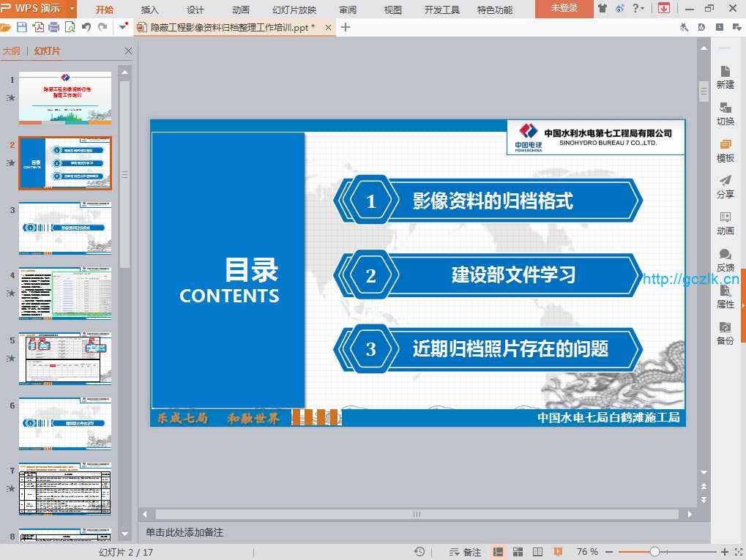Open the 分享 (Share) sidebar icon

[x=725, y=187]
